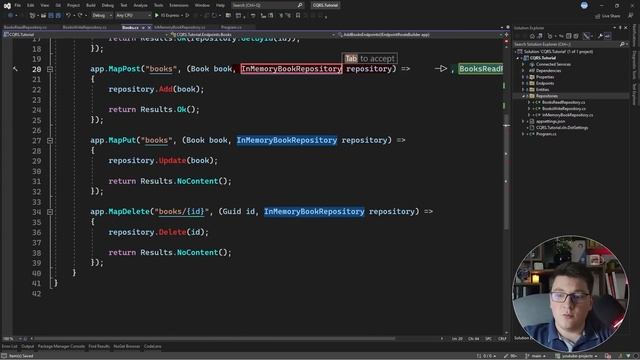Open the Debug configuration dropdown
The image size is (640, 360).
[102, 16]
